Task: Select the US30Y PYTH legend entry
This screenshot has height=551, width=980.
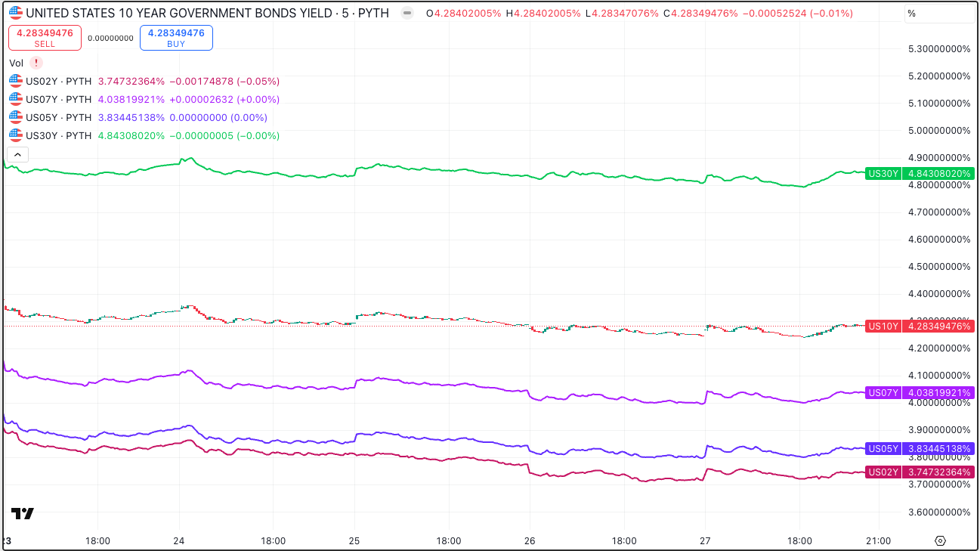Action: 59,135
